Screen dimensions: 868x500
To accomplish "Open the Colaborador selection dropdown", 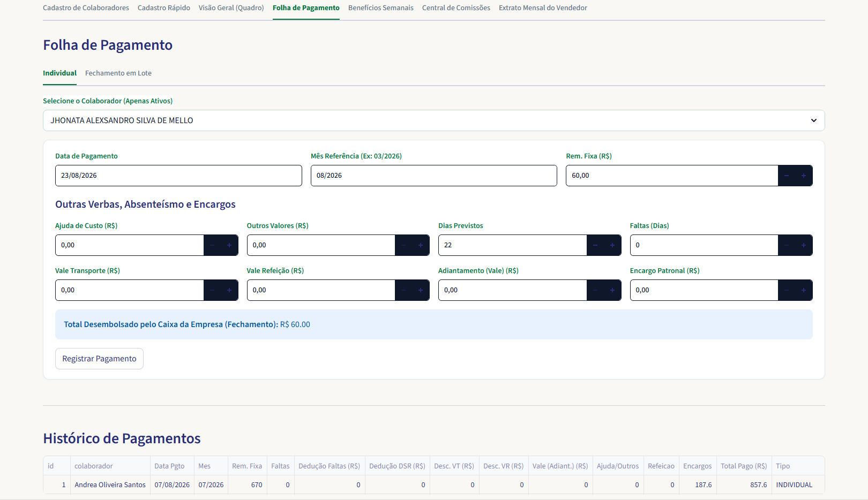I will [x=434, y=120].
